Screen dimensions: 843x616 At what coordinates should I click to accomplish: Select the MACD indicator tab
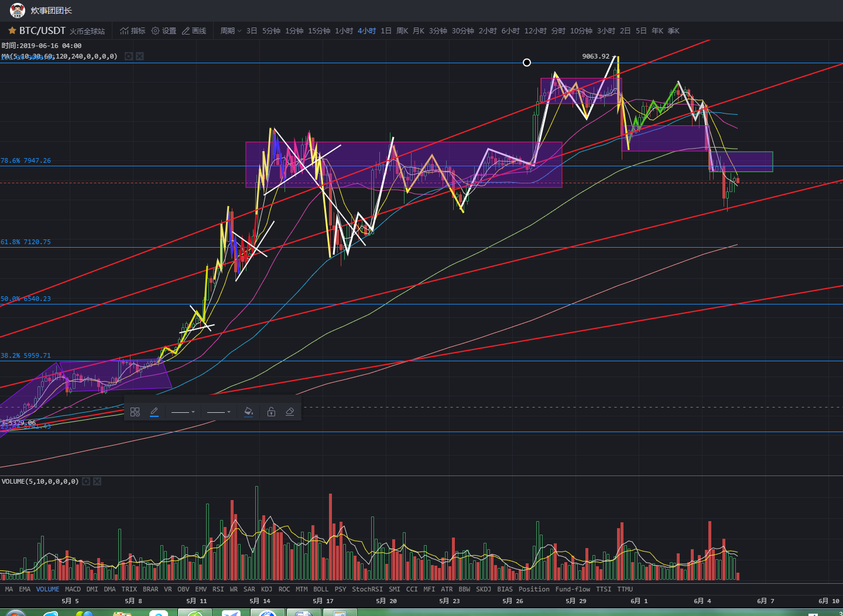73,589
